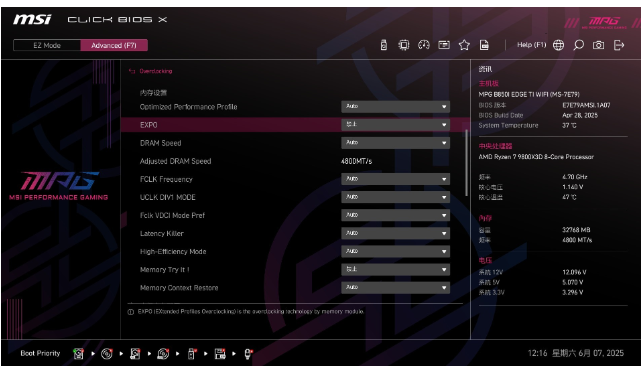The width and height of the screenshot is (644, 369).
Task: Click motherboard name MPG B850I EDGE TI WIFI
Action: pos(529,95)
